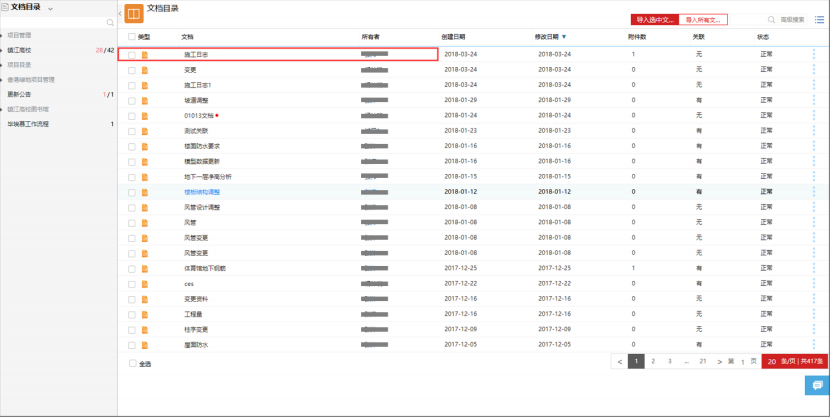Select 更新公告 in the sidebar tree
Screen dimensions: 831x419
19,95
